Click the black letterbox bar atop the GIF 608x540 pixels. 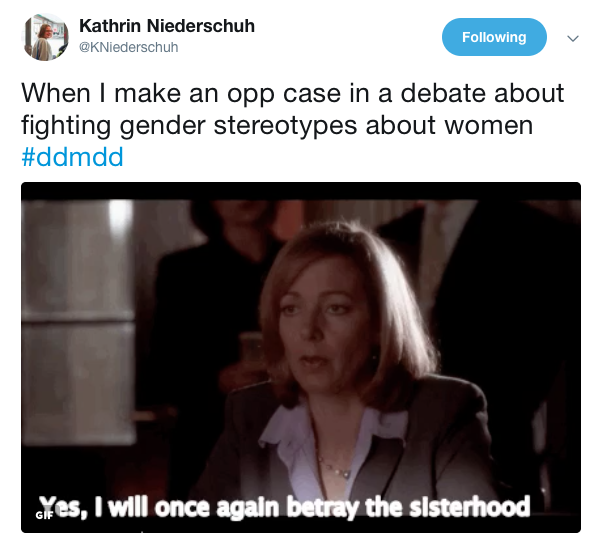point(301,191)
